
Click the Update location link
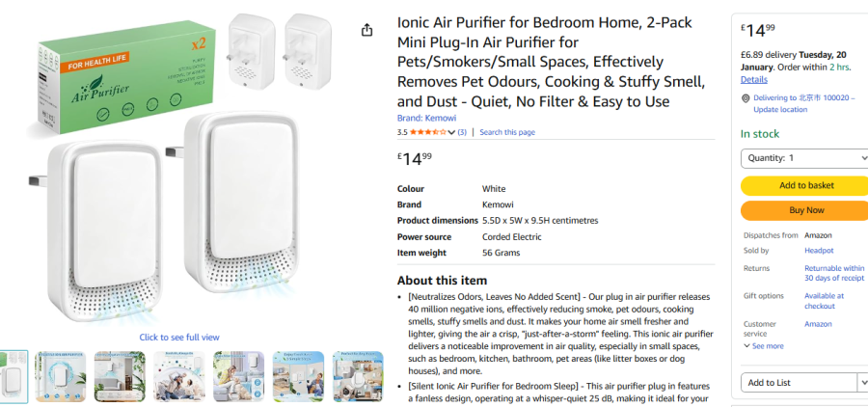pyautogui.click(x=780, y=109)
